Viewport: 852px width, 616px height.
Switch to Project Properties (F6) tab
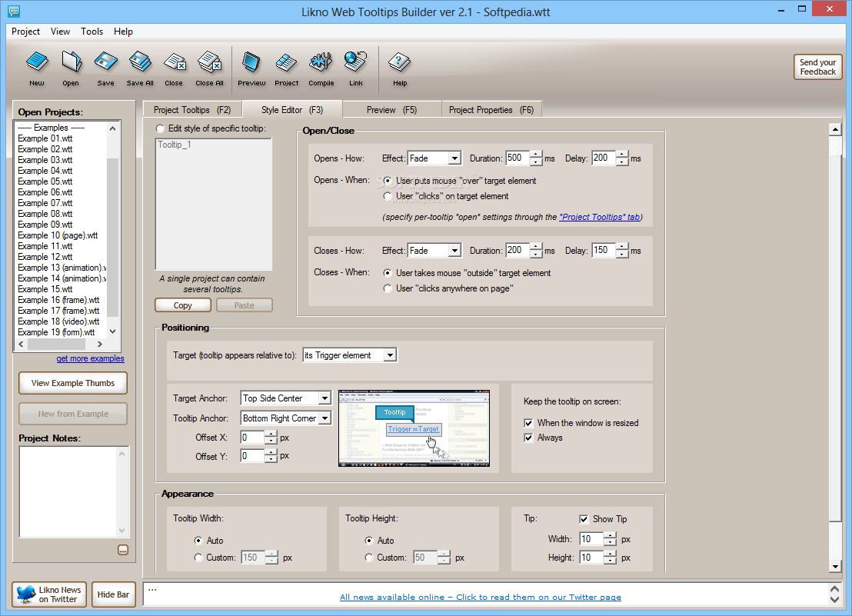pyautogui.click(x=491, y=110)
